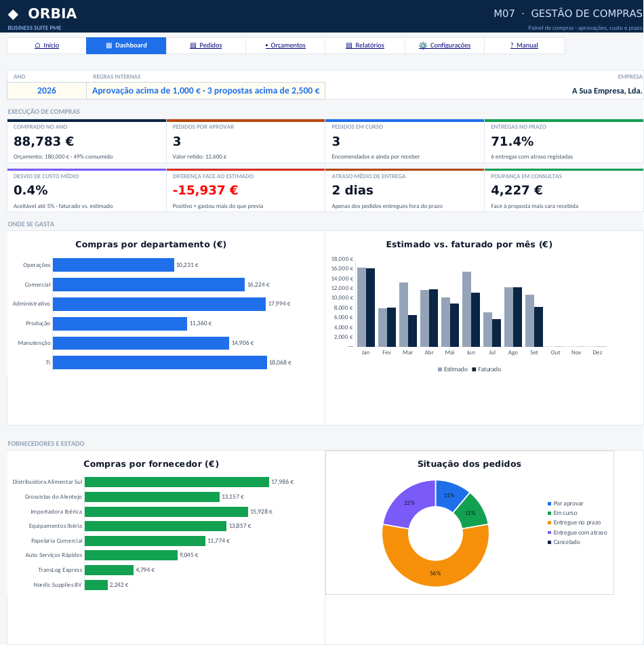
Task: Click the Orçamento 180,000 € consumed subtitle
Action: [x=63, y=157]
